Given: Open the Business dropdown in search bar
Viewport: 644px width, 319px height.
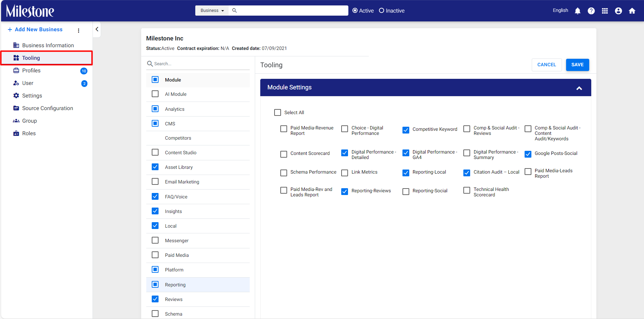Looking at the screenshot, I should tap(212, 11).
